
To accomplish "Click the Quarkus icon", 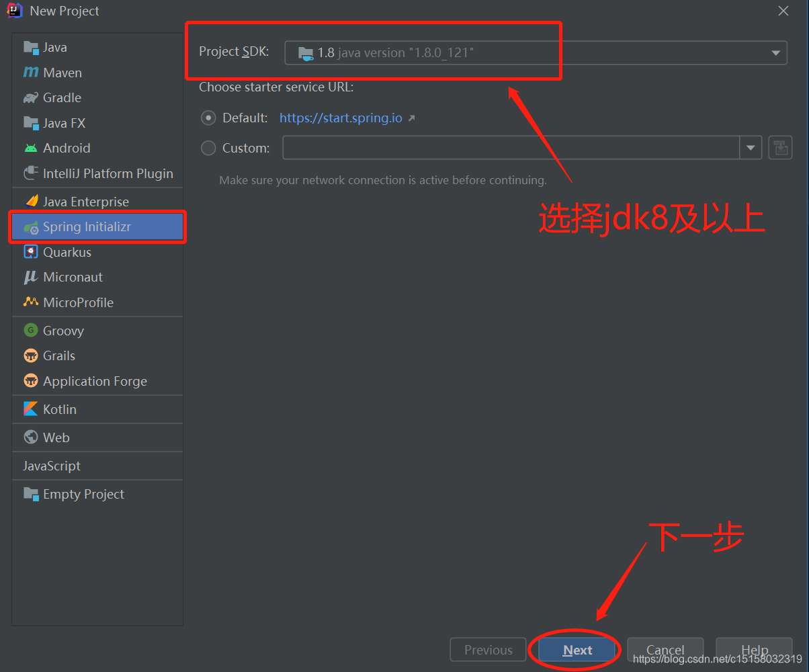I will point(31,252).
